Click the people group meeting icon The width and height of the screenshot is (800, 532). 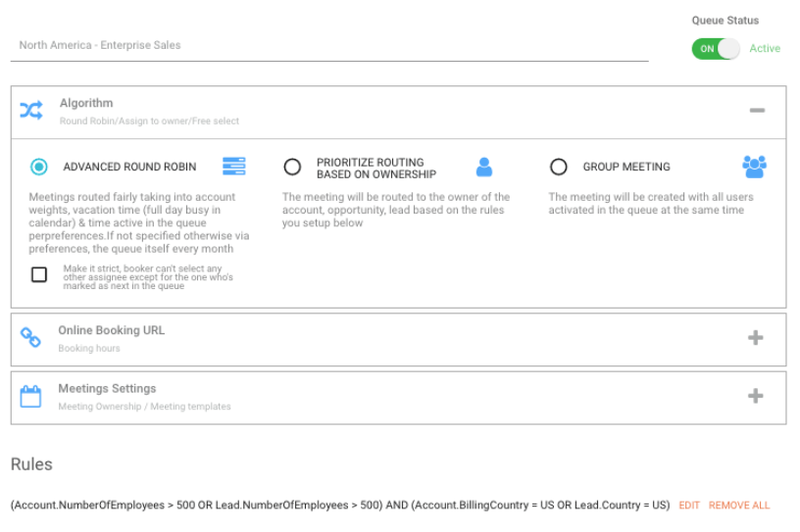tap(754, 167)
